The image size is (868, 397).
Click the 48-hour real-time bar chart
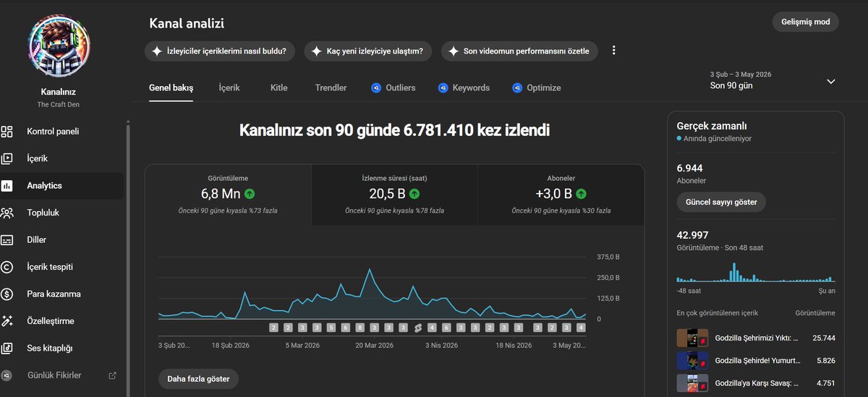pos(756,272)
